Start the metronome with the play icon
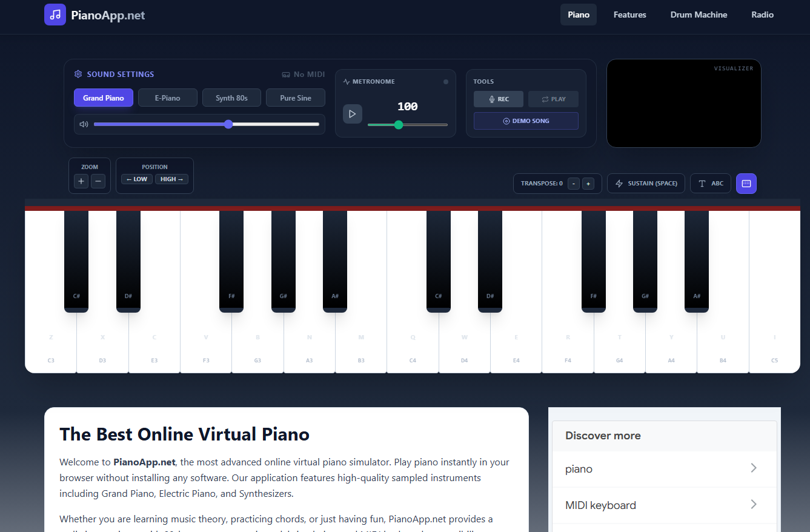This screenshot has width=810, height=532. pos(353,114)
